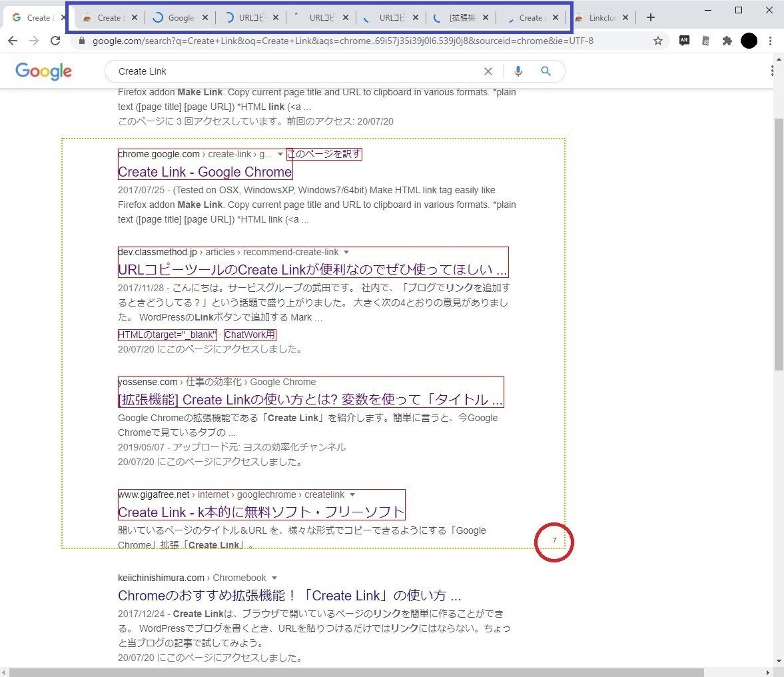Run search with the magnifier icon

tap(546, 71)
